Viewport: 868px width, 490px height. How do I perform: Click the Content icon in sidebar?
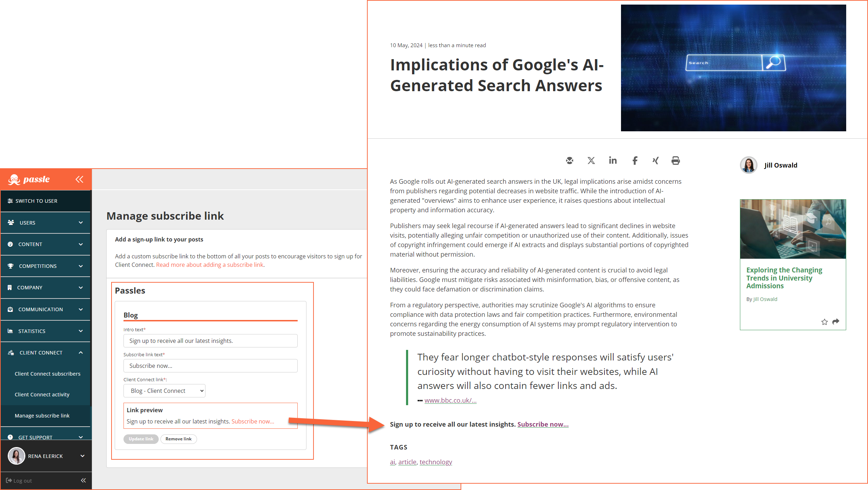point(10,244)
